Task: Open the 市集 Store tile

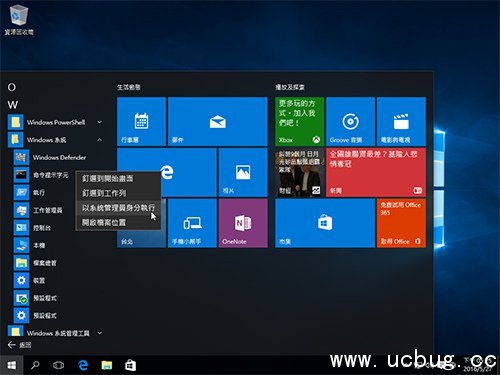Action: coord(325,223)
